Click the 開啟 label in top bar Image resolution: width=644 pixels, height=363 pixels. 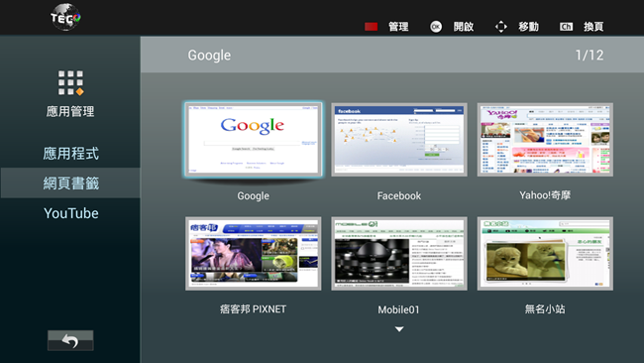coord(464,27)
